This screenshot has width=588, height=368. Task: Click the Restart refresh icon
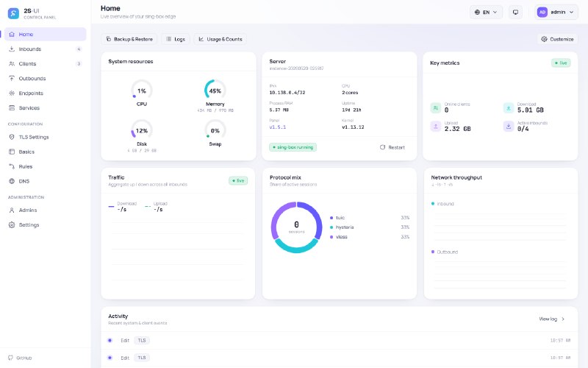click(x=382, y=147)
